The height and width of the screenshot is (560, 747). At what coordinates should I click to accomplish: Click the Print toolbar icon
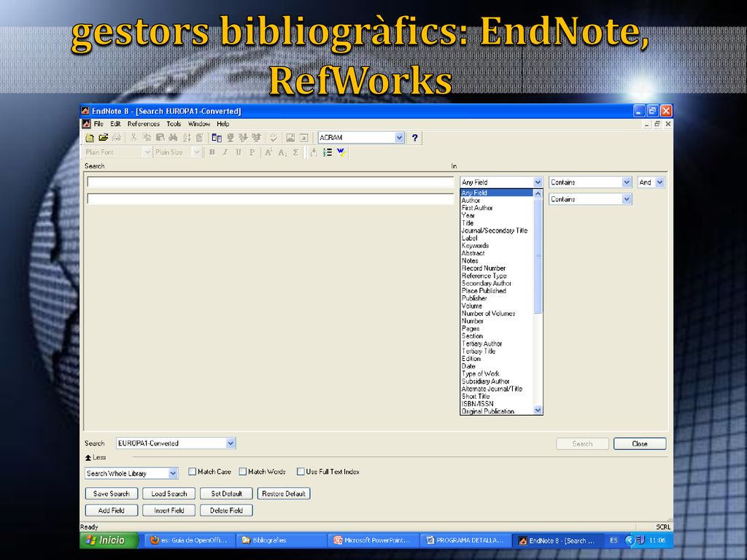(116, 138)
